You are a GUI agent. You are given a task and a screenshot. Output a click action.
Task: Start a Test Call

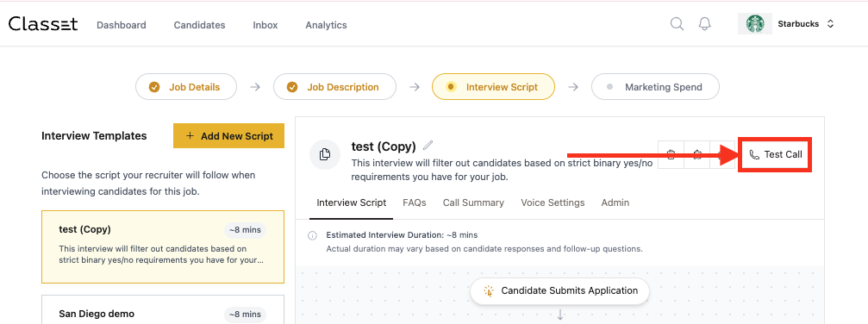(x=775, y=154)
